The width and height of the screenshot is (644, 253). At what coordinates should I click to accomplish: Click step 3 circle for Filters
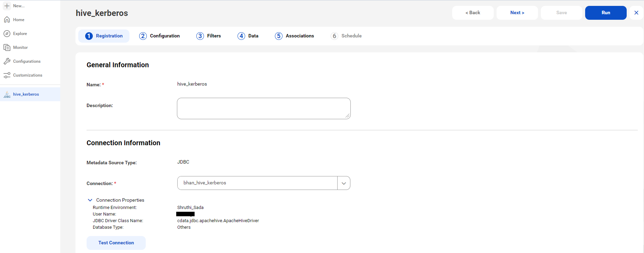[x=200, y=36]
